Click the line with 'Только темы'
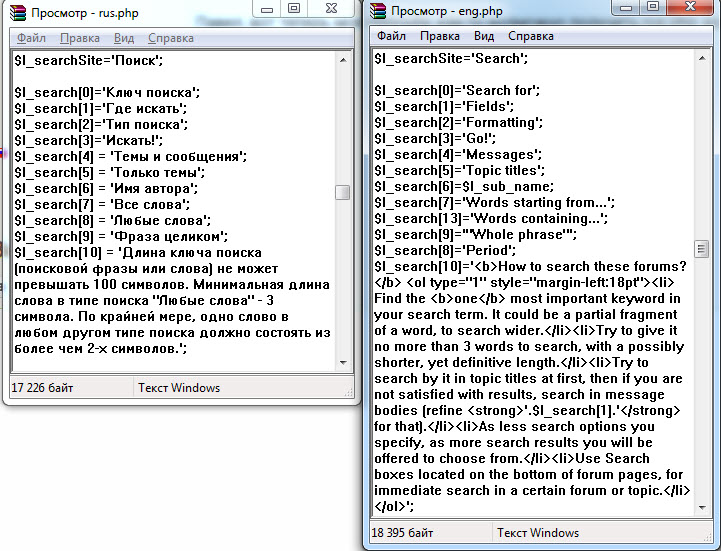 click(109, 172)
